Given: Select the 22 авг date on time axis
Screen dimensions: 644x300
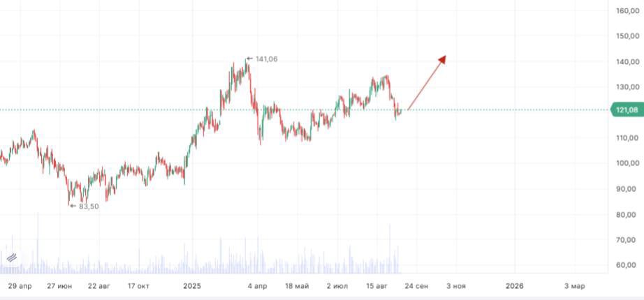Looking at the screenshot, I should coord(99,286).
